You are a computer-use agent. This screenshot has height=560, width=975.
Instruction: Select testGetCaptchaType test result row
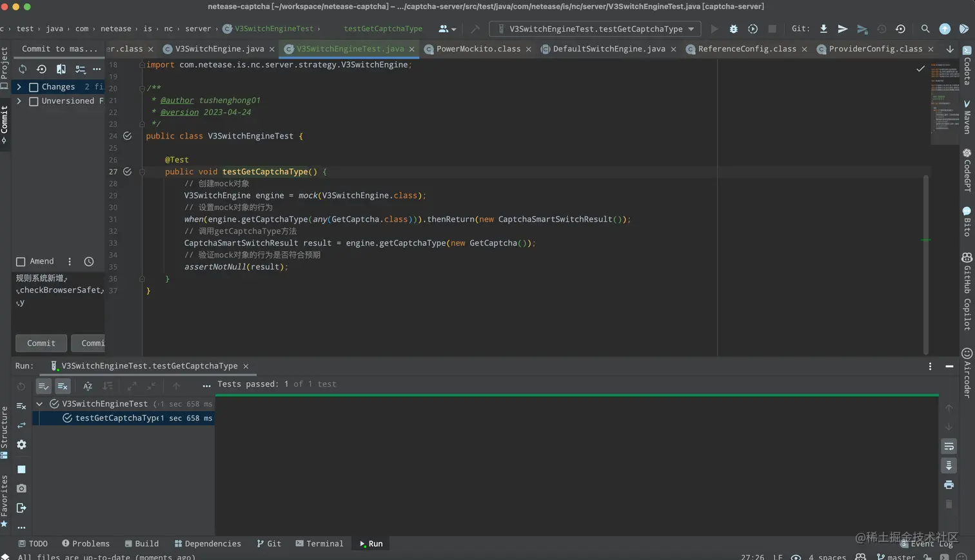(x=123, y=418)
